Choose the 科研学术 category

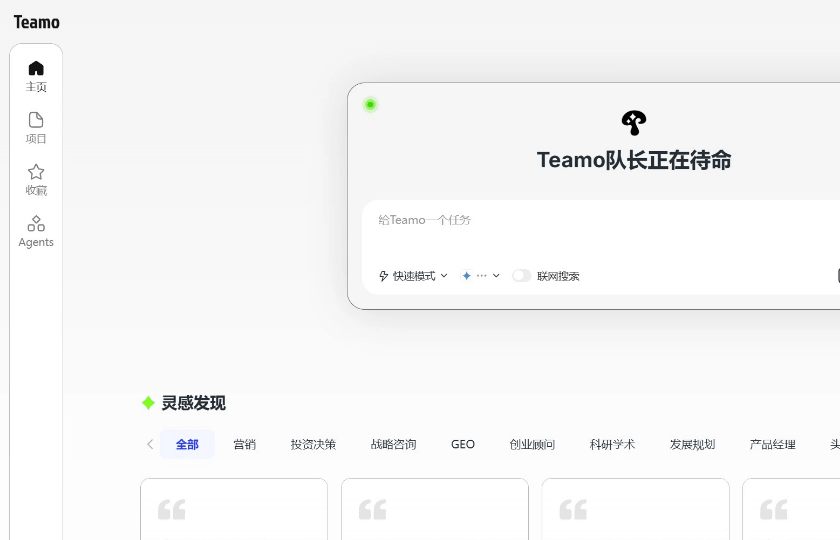tap(612, 444)
